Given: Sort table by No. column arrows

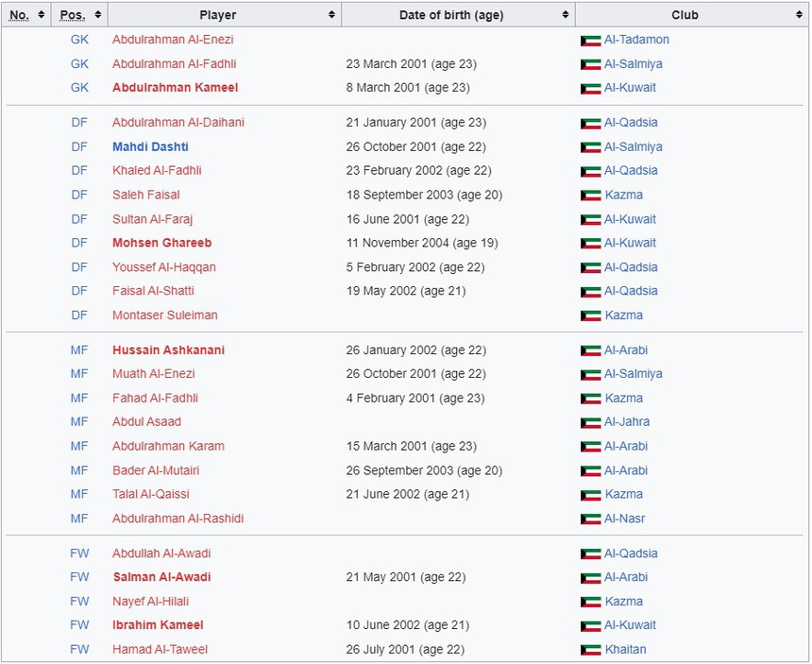Looking at the screenshot, I should pos(42,15).
